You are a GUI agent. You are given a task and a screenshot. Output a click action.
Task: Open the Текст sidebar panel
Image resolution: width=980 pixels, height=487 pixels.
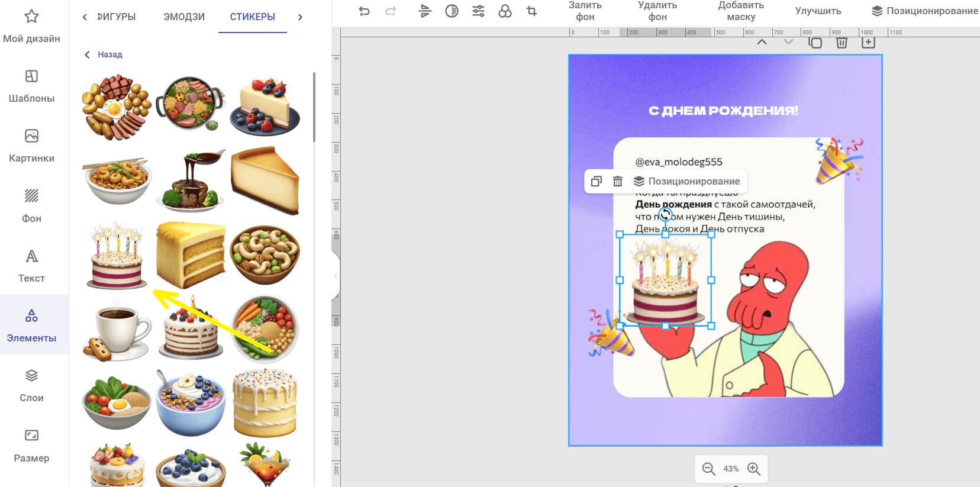(x=31, y=266)
